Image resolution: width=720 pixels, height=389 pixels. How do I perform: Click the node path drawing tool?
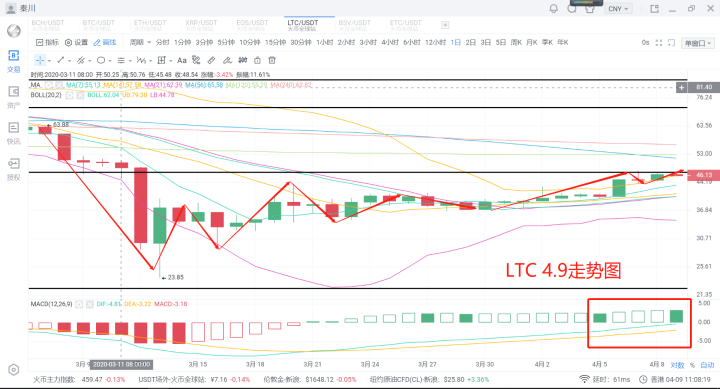click(x=197, y=60)
